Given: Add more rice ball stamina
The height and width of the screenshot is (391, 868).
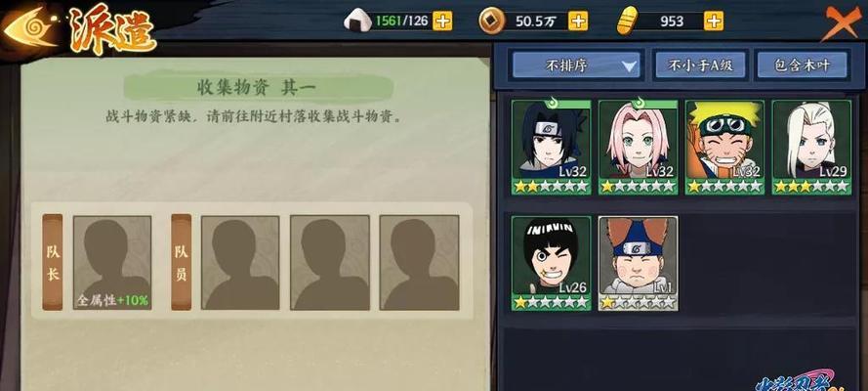Looking at the screenshot, I should coord(442,22).
